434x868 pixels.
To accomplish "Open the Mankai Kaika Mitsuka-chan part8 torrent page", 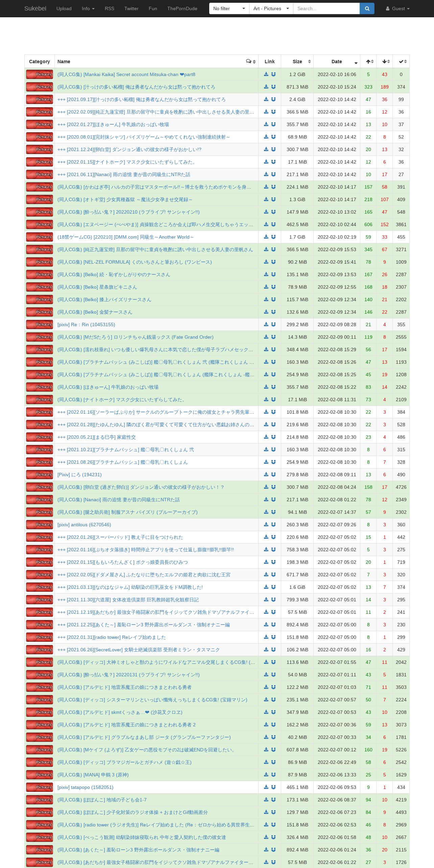I will [x=126, y=74].
